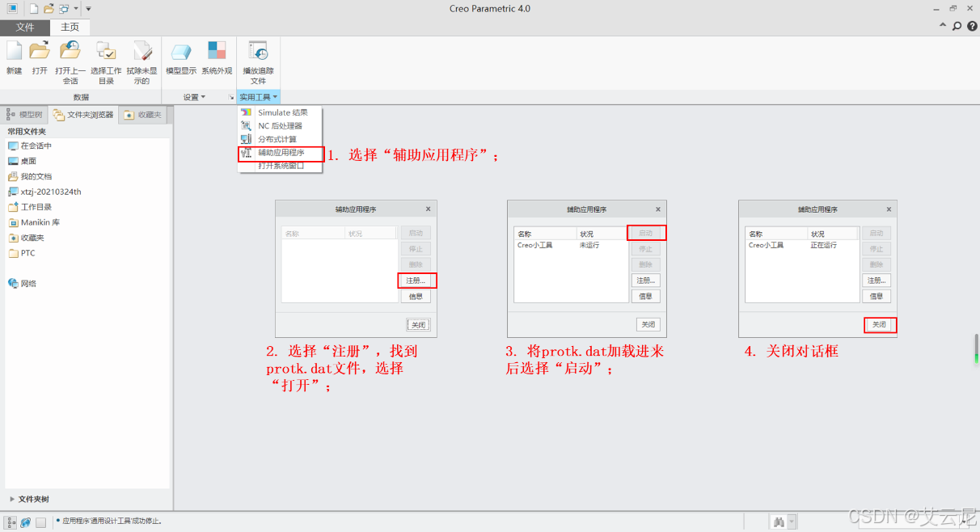This screenshot has height=532, width=980.
Task: Select the Creo小工具 row with status 未运行
Action: 572,245
